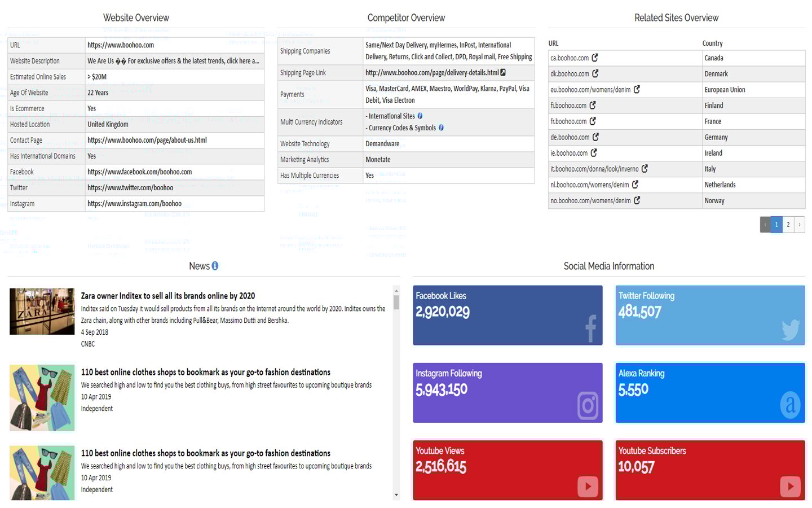Click the Facebook logo icon in Likes card
812x508 pixels.
tap(590, 328)
